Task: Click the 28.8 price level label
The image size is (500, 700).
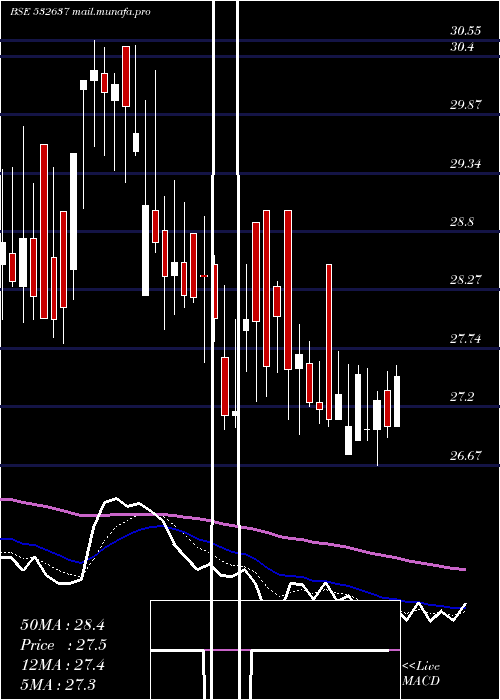Action: (462, 222)
